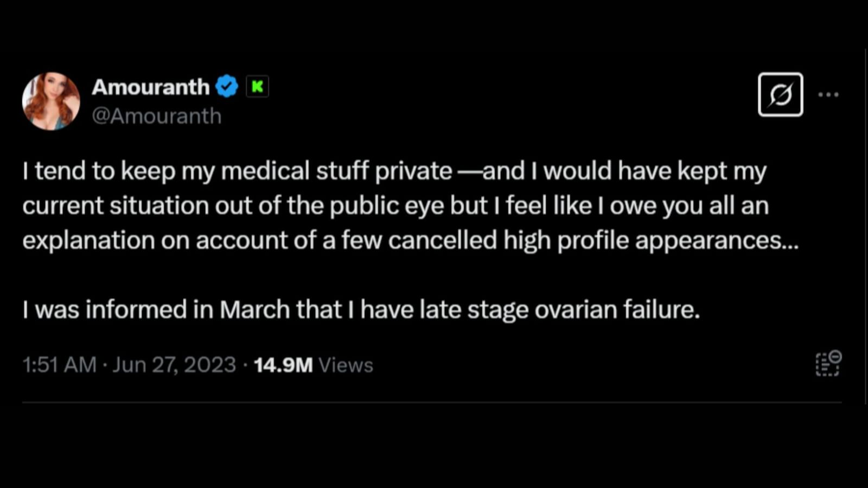Click the blue verified checkmark badge
Viewport: 868px width, 488px height.
coord(227,86)
